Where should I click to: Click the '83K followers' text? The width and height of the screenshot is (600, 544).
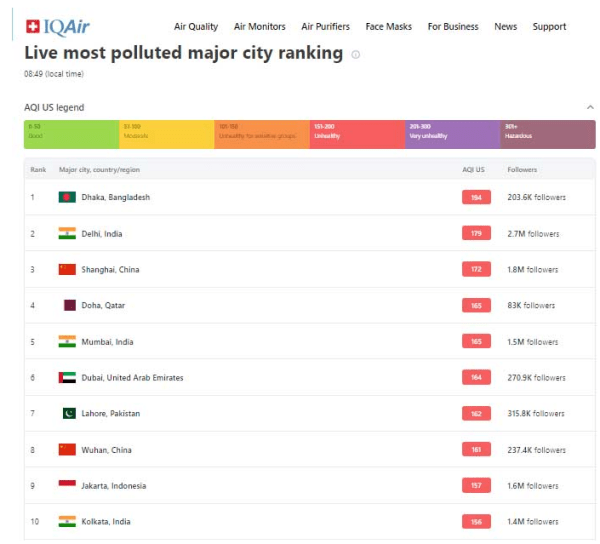[531, 306]
